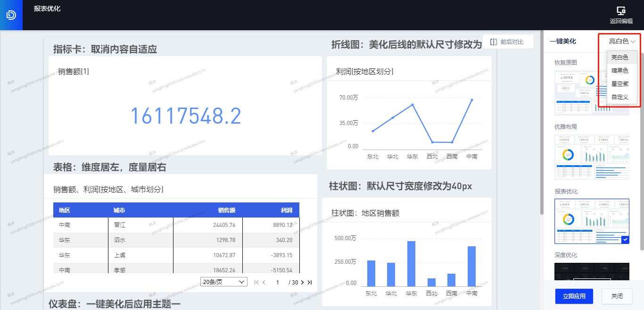The image size is (644, 310).
Task: Select 星空紫 from the theme menu
Action: click(619, 84)
